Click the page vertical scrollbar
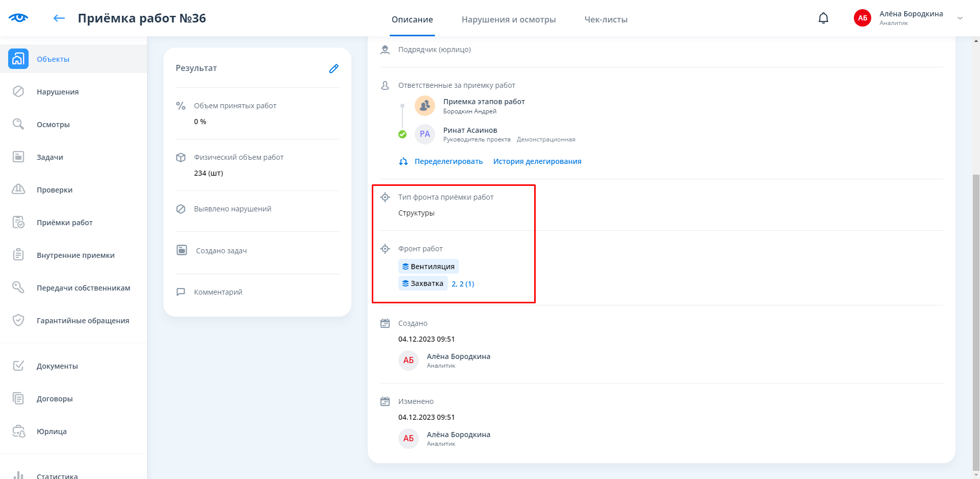The height and width of the screenshot is (479, 980). coord(976,306)
